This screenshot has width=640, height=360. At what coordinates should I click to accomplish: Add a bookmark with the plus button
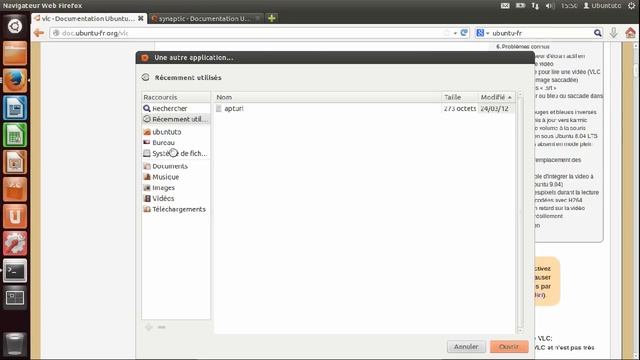[x=149, y=327]
